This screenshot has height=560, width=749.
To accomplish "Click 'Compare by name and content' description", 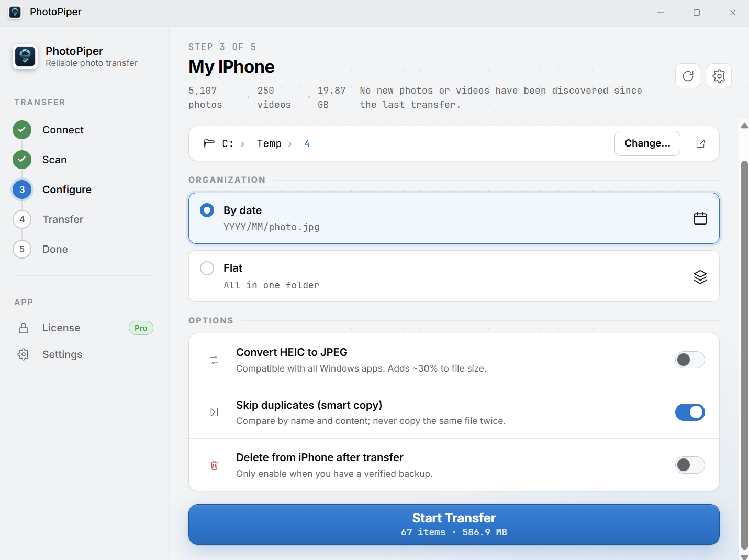I will click(x=371, y=421).
